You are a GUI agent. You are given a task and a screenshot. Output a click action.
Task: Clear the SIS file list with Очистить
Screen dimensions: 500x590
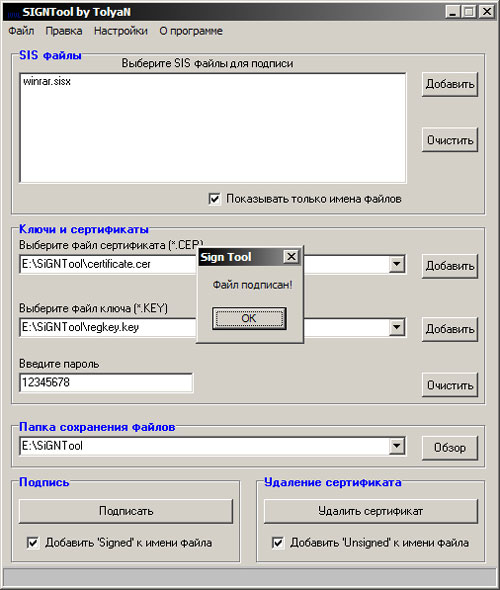(x=450, y=140)
